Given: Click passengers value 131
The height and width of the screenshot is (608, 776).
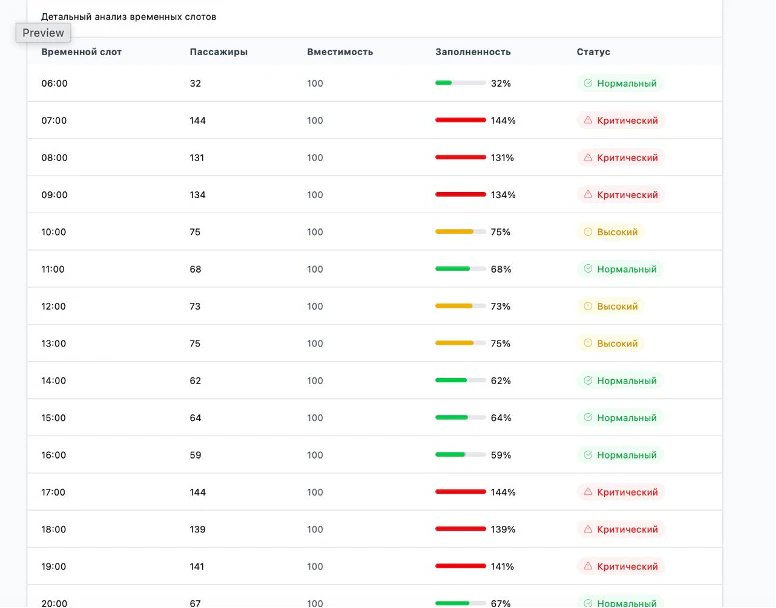Looking at the screenshot, I should point(197,158).
